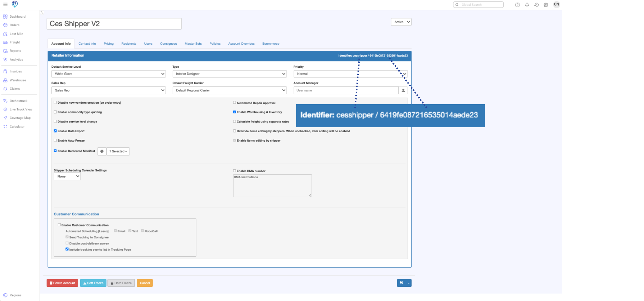View activity history in the top bar
This screenshot has width=644, height=301.
coord(536,5)
